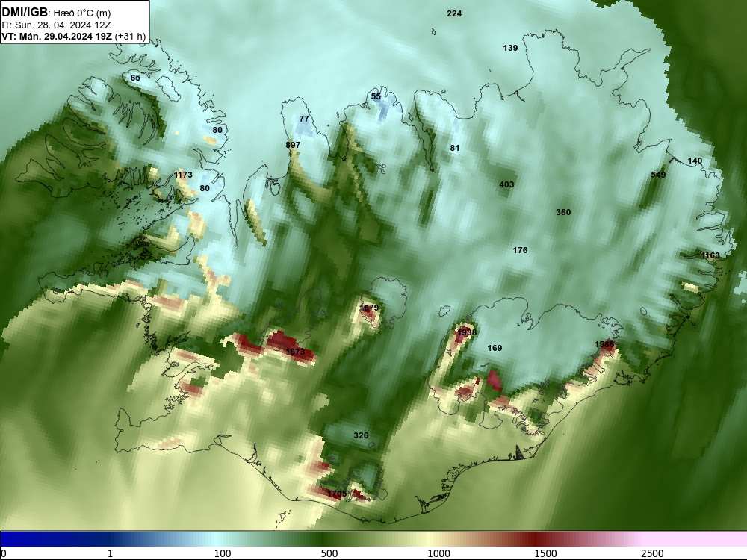The image size is (747, 560).
Task: Click the 1500 label on the color scale
Action: (x=545, y=553)
